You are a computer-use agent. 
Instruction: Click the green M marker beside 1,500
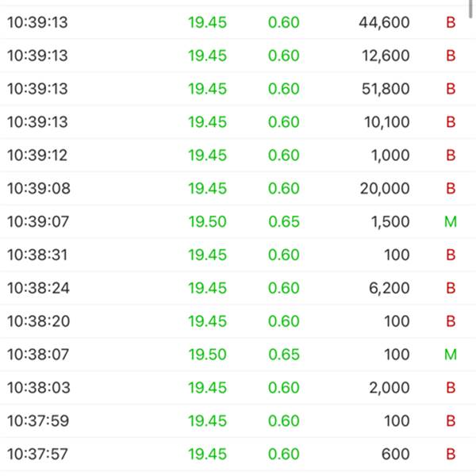(451, 222)
